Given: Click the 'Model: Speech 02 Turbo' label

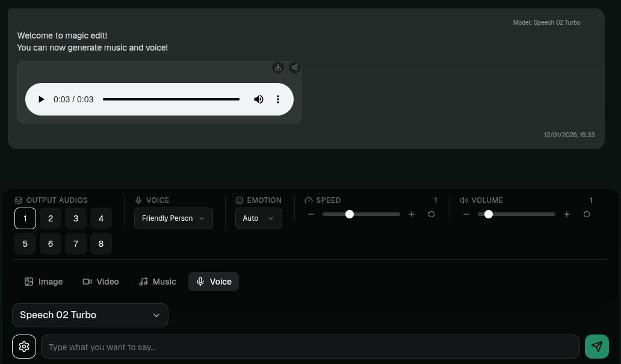Looking at the screenshot, I should click(546, 23).
